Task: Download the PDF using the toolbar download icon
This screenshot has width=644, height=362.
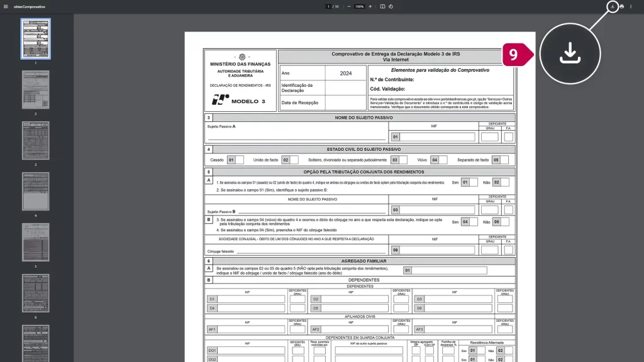Action: (x=612, y=7)
